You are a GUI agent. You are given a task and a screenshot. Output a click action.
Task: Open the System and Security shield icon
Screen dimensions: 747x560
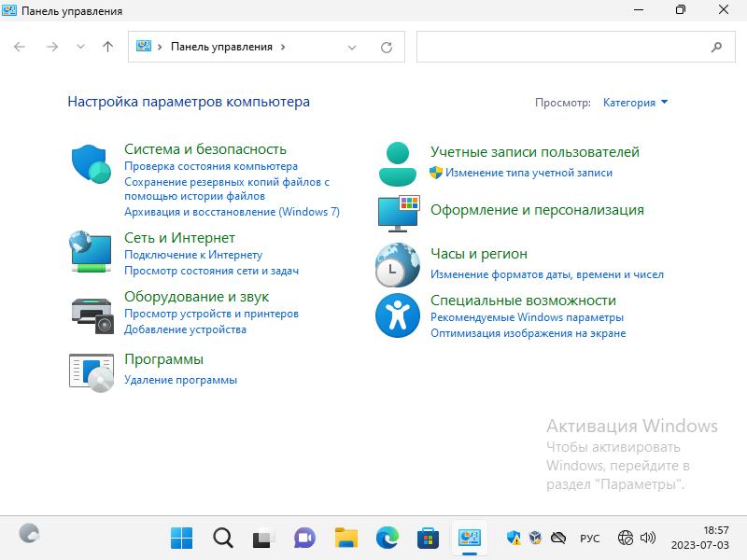pos(91,164)
